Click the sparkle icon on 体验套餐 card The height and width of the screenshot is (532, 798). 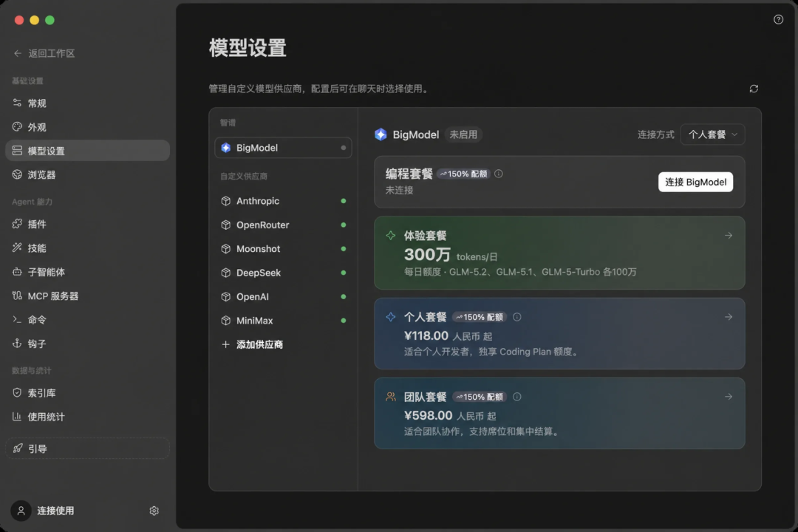pos(391,235)
